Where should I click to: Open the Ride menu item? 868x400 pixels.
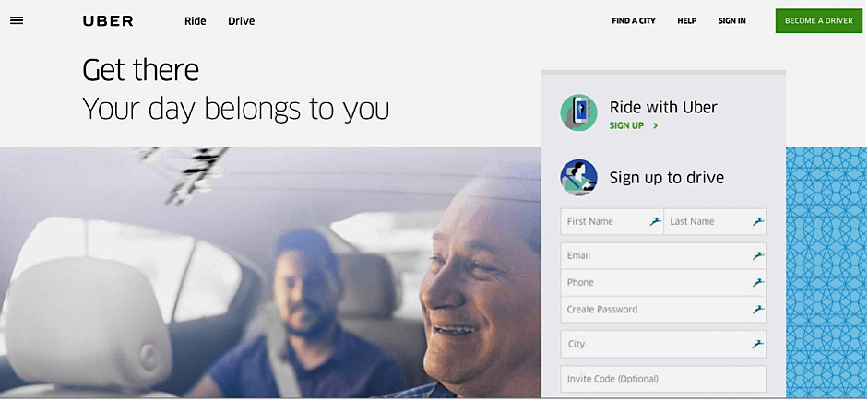click(x=196, y=21)
